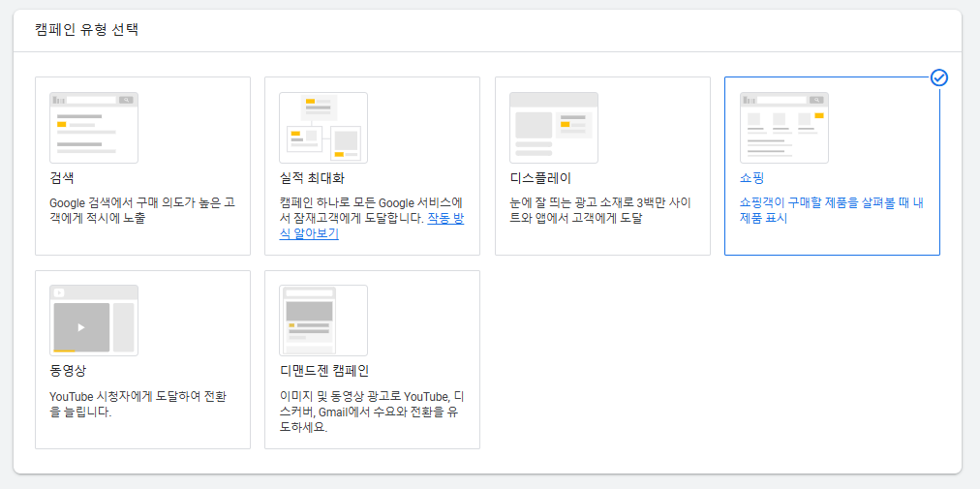
Task: Select the 동영상 campaign illustration icon
Action: coord(94,321)
